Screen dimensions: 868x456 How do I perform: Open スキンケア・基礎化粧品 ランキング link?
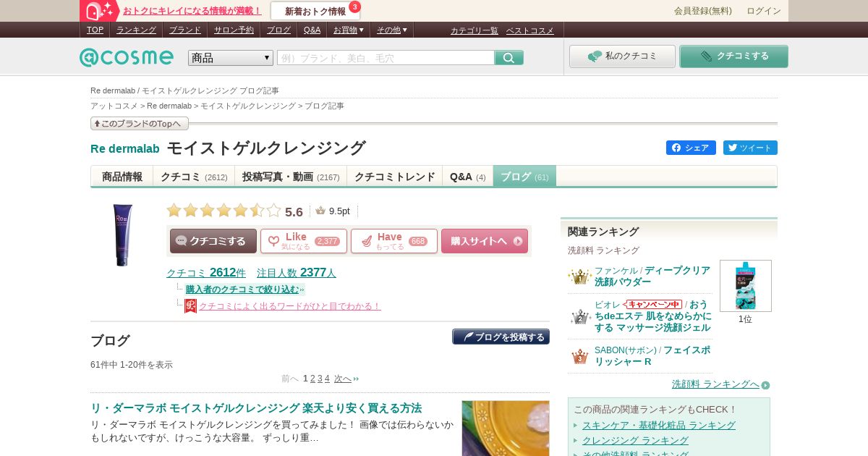659,425
